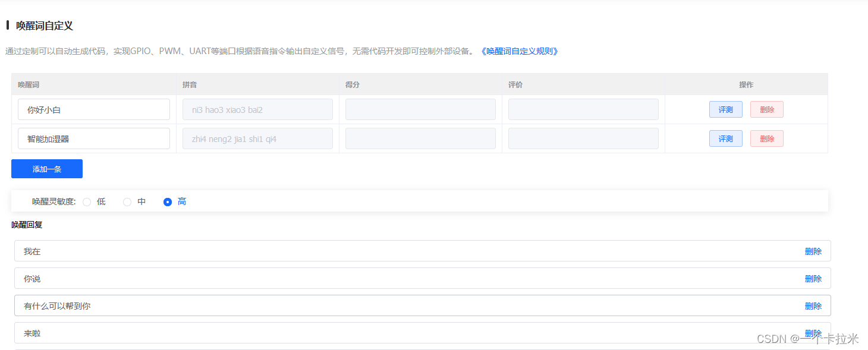Click pinyin field ni3 hao3 xiao3 bai2
Screen dimensions: 868x350
[x=257, y=109]
